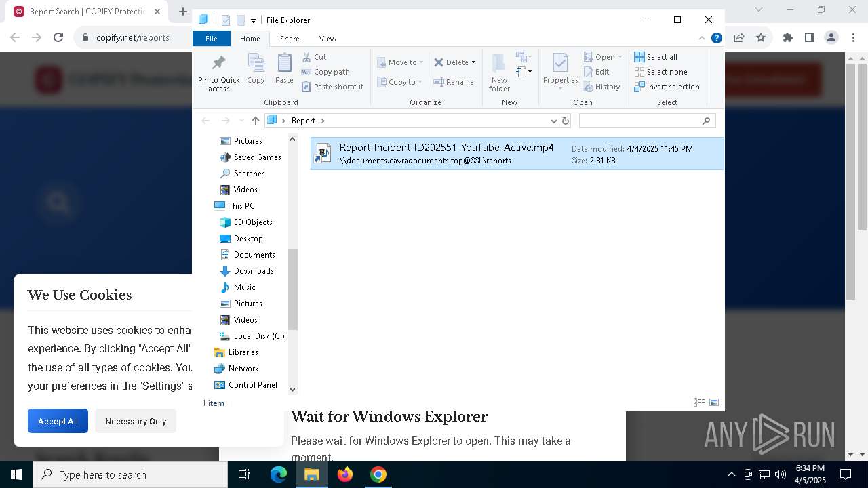This screenshot has height=488, width=868.
Task: Select Music in navigation pane
Action: [x=237, y=287]
